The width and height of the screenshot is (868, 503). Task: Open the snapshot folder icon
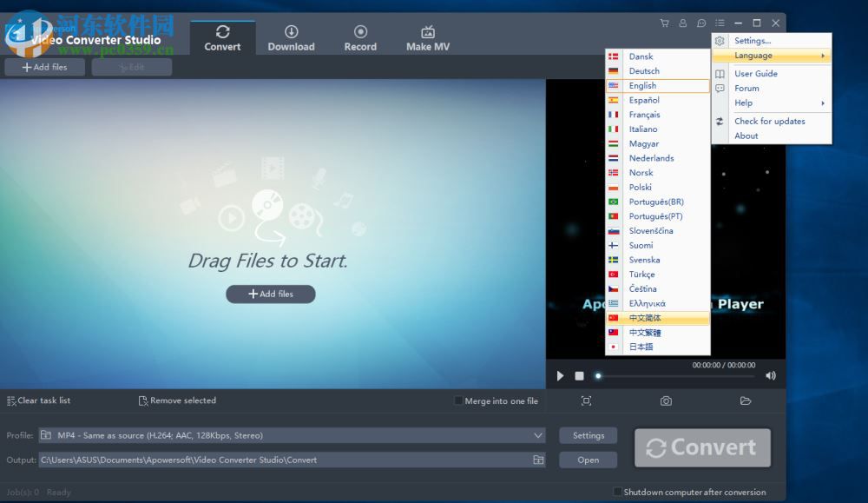pos(746,401)
